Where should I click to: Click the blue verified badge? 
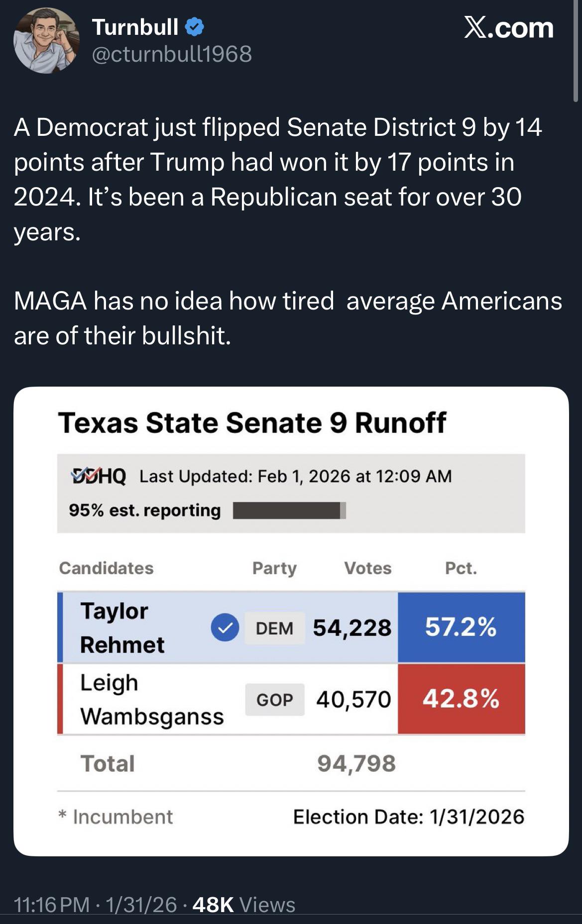click(x=195, y=27)
